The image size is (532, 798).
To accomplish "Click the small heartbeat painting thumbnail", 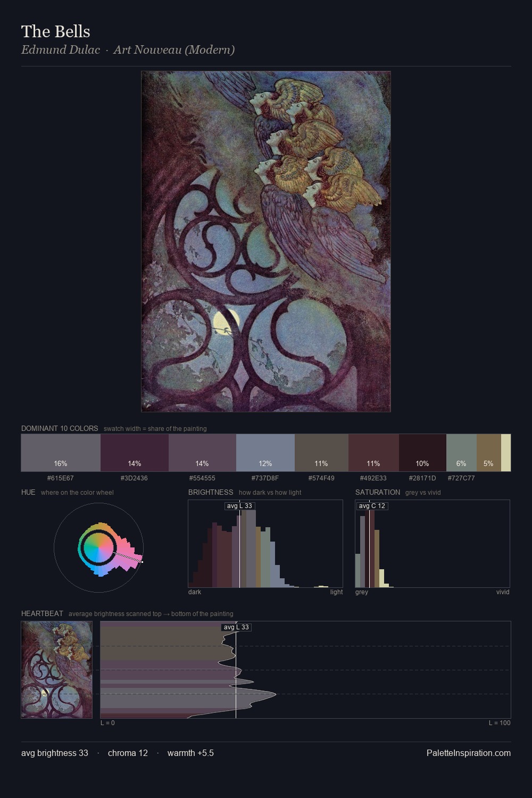I will [x=57, y=670].
